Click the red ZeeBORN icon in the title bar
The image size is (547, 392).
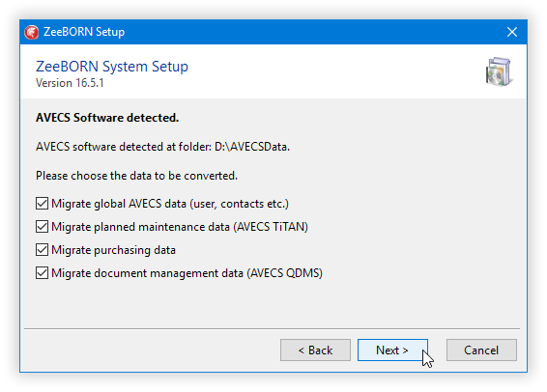[31, 32]
